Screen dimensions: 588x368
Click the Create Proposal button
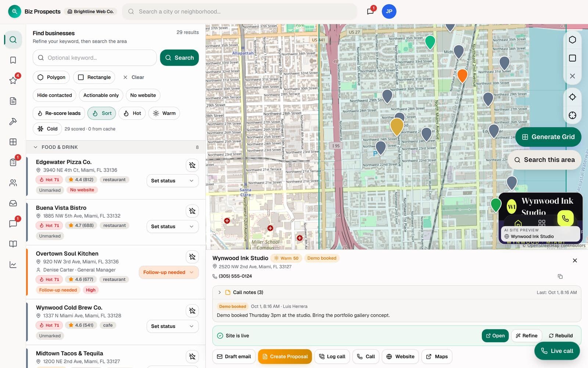pos(285,357)
